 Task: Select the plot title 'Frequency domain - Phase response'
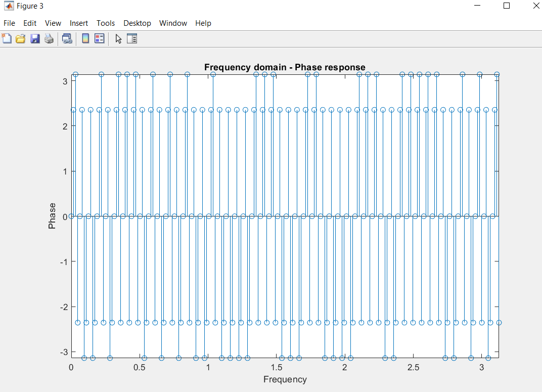click(x=285, y=68)
